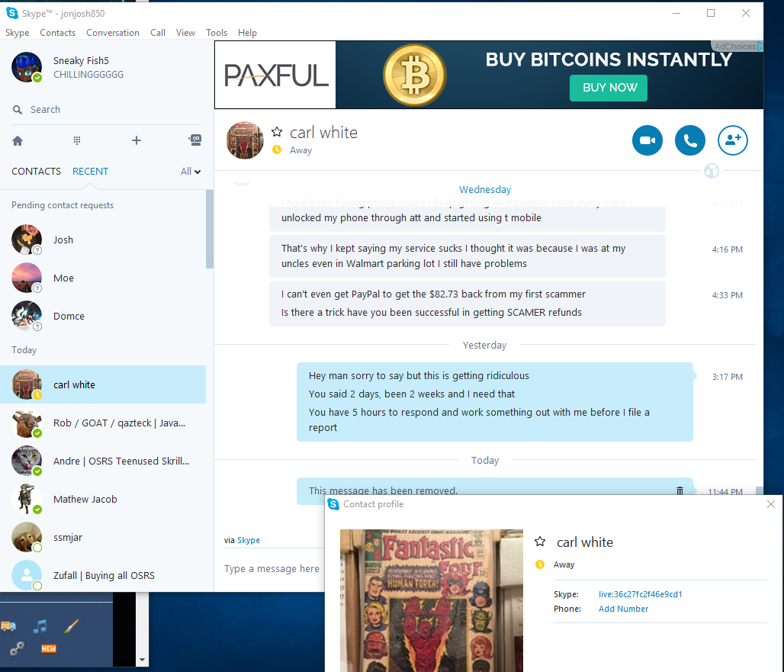The width and height of the screenshot is (784, 672).
Task: Click the AdChoices link
Action: click(x=737, y=47)
